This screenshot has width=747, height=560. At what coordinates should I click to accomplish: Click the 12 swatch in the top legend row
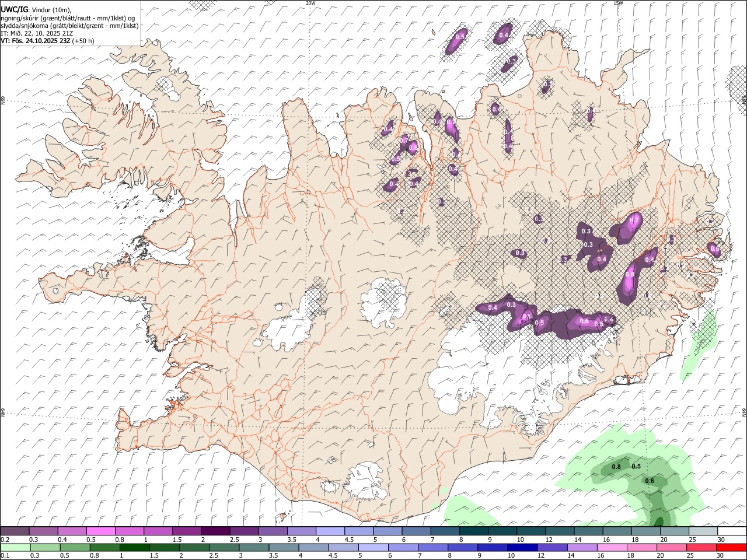coord(559,531)
